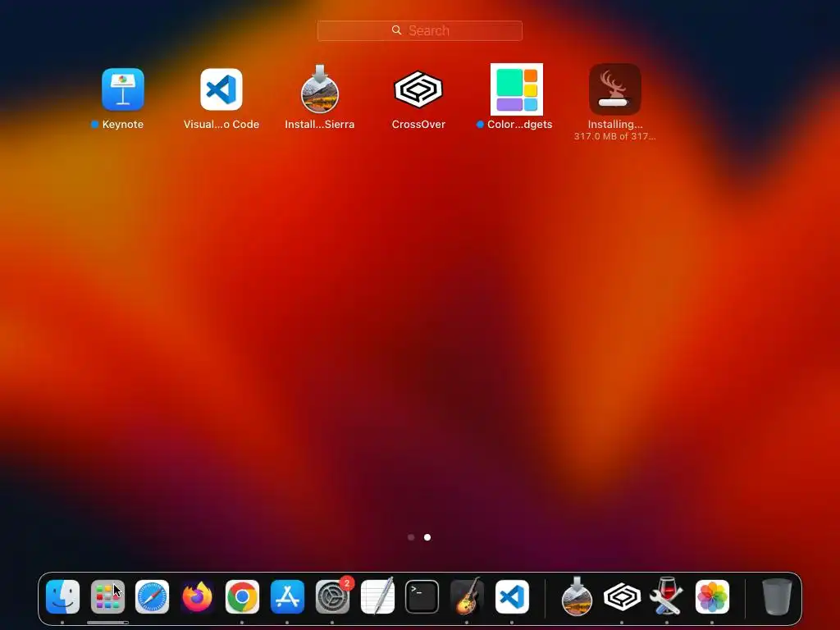Click the Keynote label text
Screen dimensions: 840x630
[x=123, y=125]
